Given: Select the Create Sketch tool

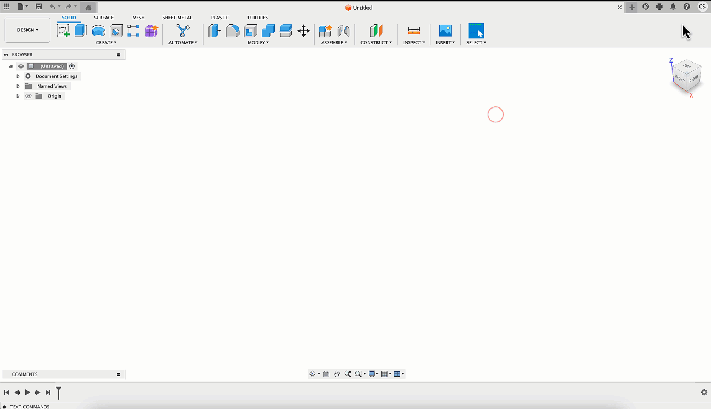Looking at the screenshot, I should click(x=63, y=31).
